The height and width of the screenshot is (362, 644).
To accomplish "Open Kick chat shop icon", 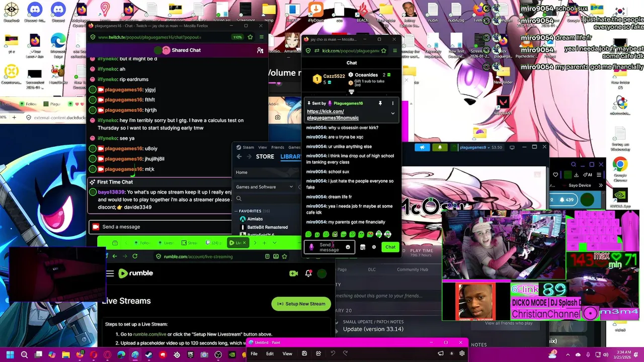I will (363, 247).
